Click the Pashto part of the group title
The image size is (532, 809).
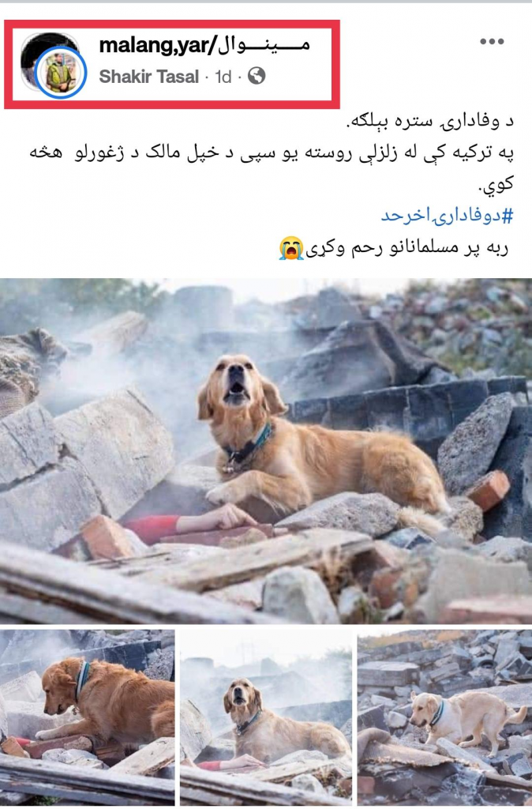(x=264, y=45)
